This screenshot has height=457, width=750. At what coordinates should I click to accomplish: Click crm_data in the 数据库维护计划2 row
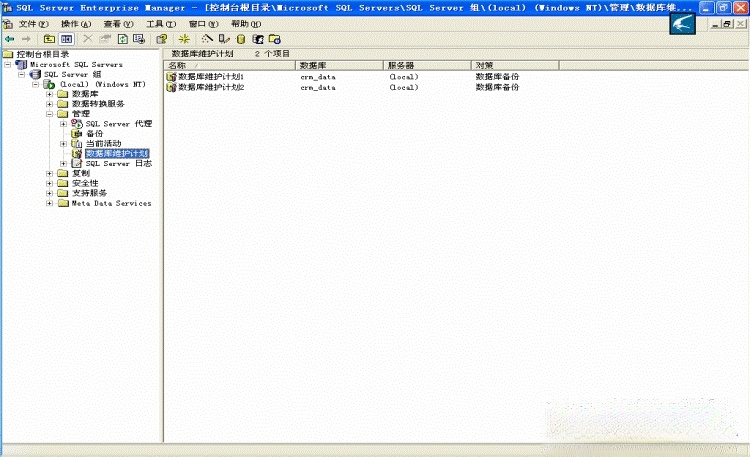click(x=318, y=88)
